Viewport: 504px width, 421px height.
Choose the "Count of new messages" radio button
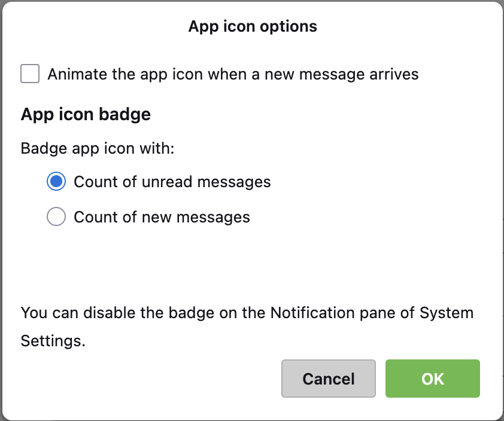coord(56,216)
